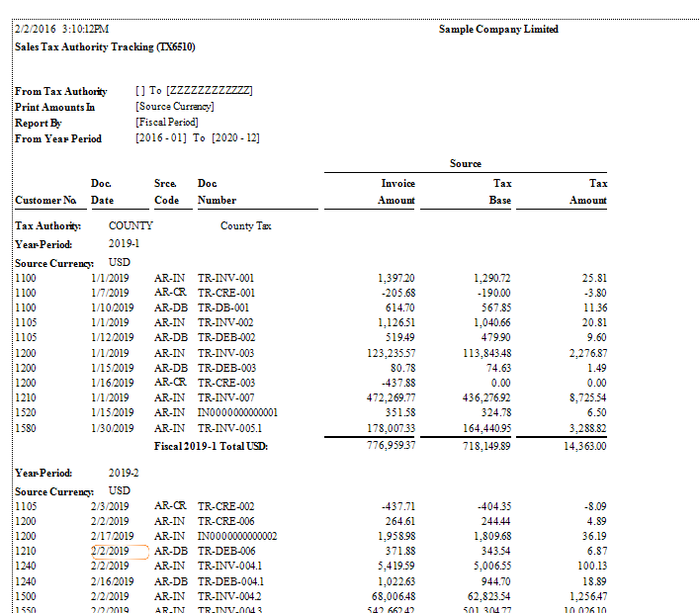This screenshot has height=613, width=700.
Task: Click the Fiscal 2019-1 Total USD label
Action: [x=211, y=446]
